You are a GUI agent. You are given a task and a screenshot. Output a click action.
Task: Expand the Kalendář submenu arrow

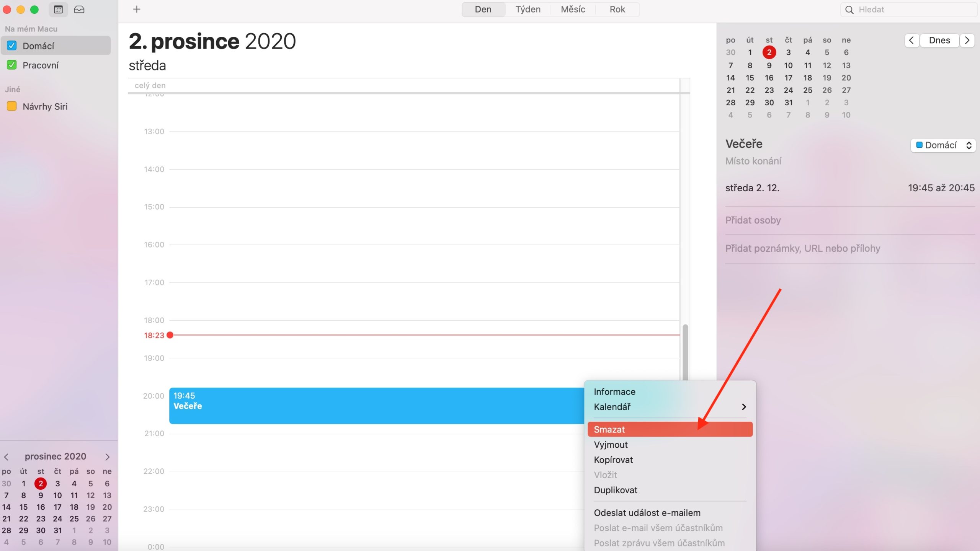tap(743, 407)
